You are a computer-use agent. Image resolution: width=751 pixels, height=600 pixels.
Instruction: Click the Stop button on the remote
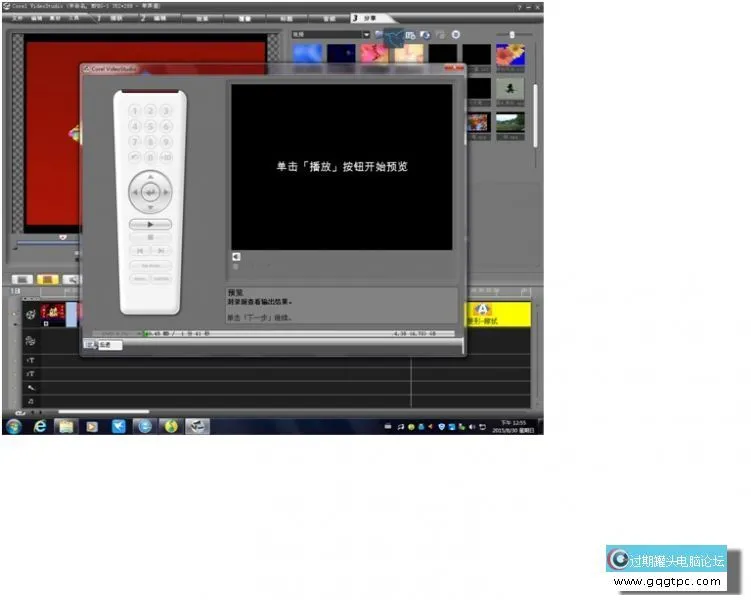click(x=150, y=238)
